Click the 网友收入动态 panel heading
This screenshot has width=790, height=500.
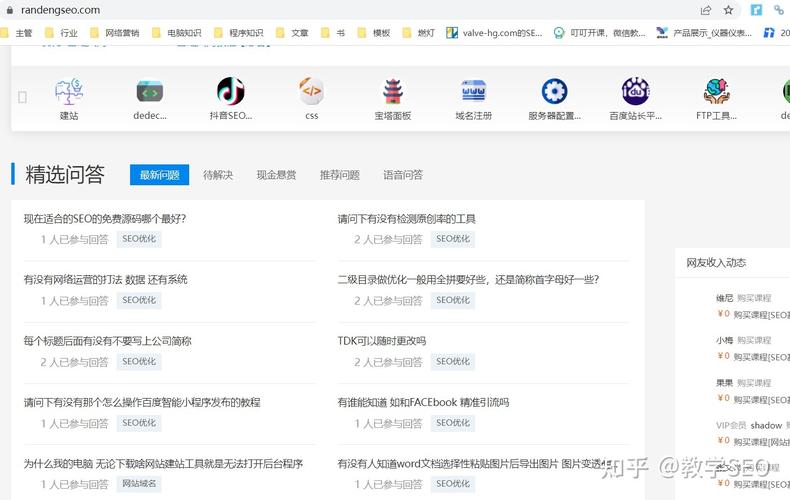point(716,263)
